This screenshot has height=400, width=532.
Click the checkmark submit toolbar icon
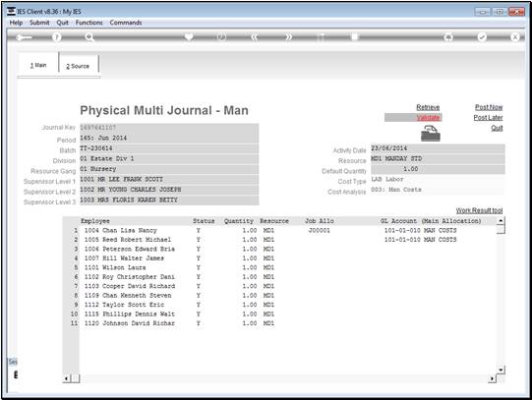[482, 37]
